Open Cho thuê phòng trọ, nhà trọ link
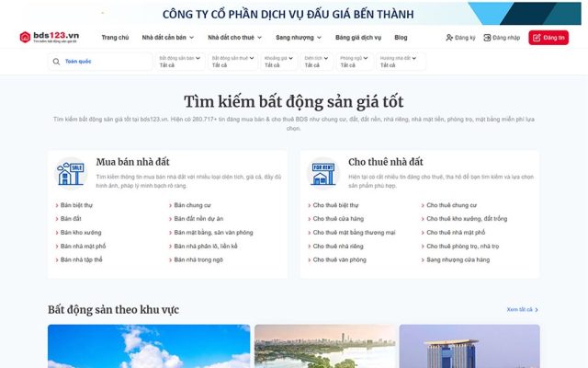 pyautogui.click(x=463, y=246)
